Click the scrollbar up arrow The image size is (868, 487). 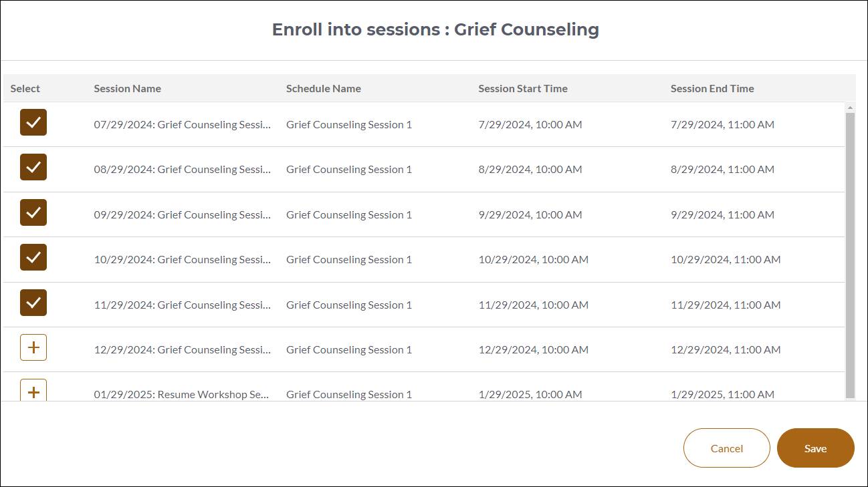(x=849, y=107)
